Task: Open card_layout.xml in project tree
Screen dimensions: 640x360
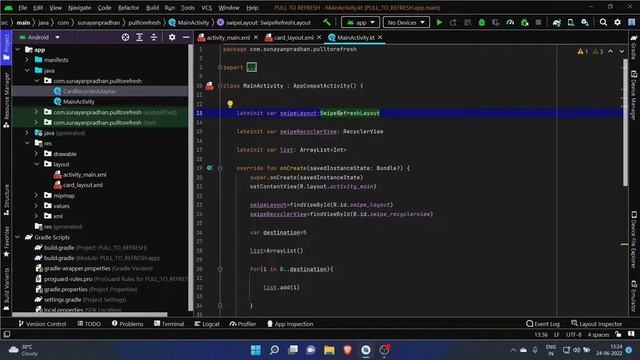Action: click(x=82, y=185)
